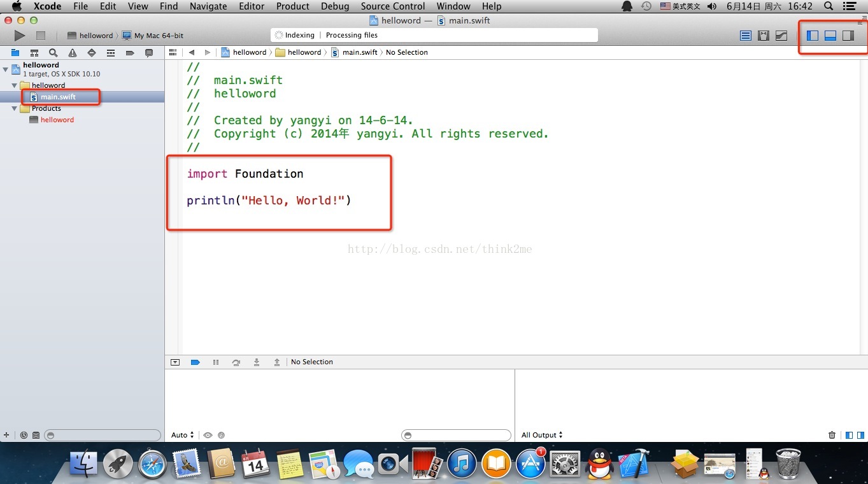Screen dimensions: 868x484
Task: Pause program execution in debug bar
Action: click(216, 362)
